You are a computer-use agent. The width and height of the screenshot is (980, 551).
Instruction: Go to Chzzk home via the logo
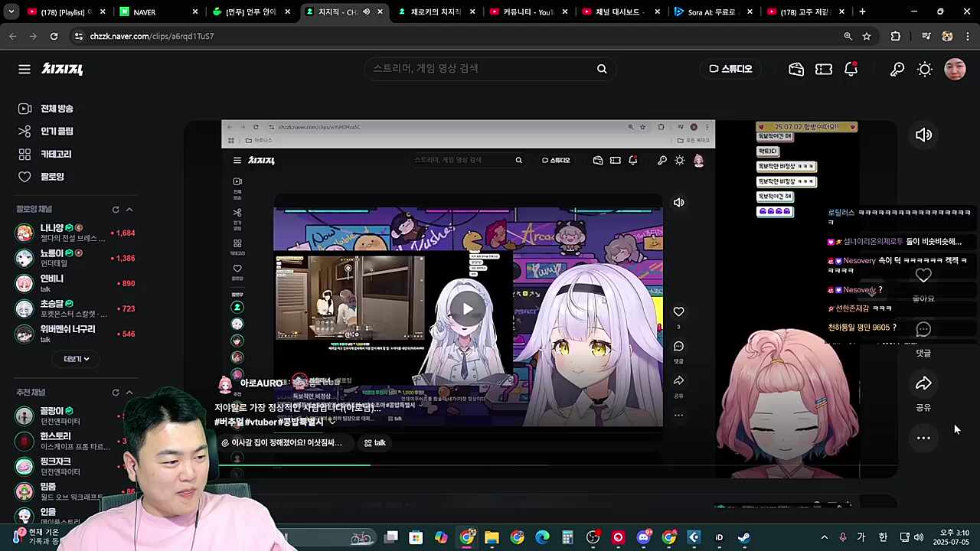tap(62, 69)
